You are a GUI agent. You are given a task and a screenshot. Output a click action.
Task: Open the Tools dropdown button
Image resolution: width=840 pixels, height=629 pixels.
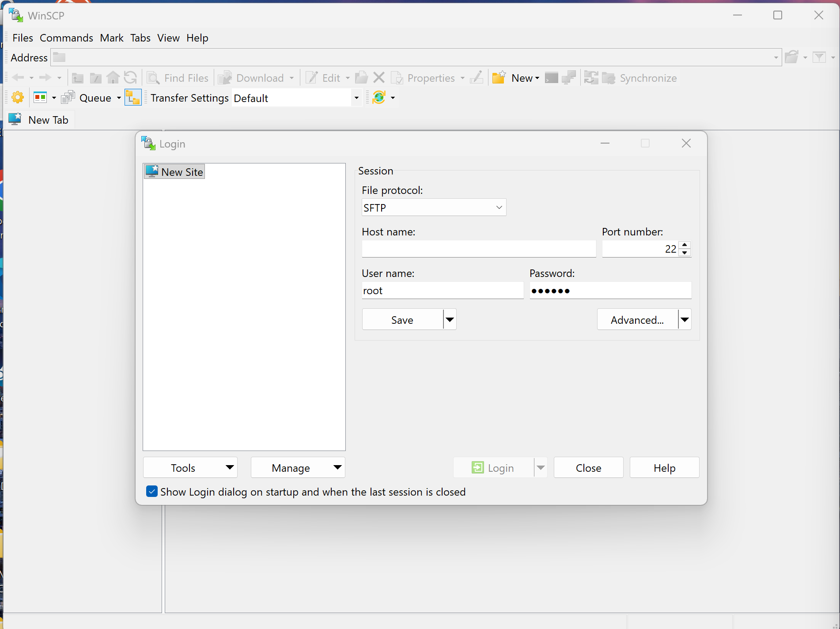click(190, 467)
